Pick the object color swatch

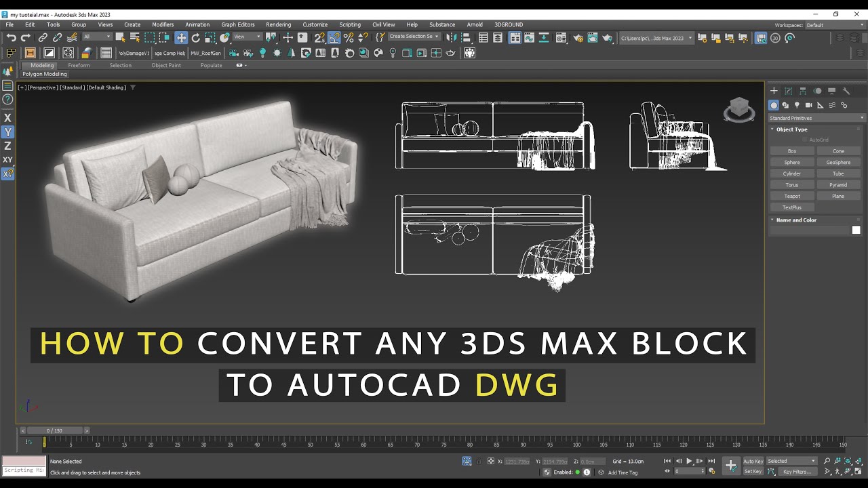(857, 230)
